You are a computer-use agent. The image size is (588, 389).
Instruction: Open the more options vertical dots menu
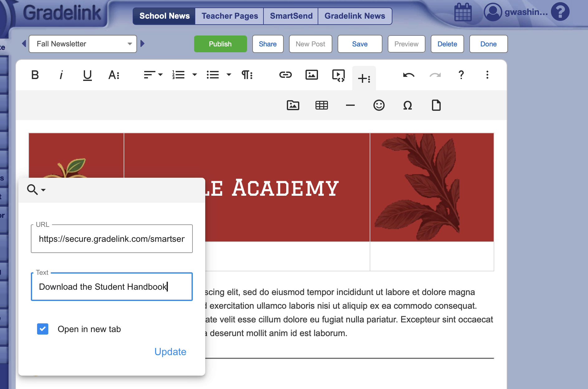487,75
